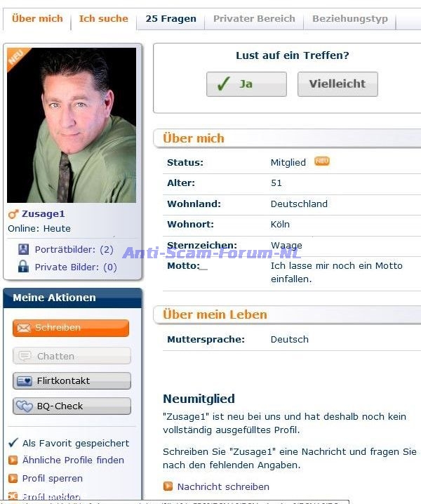Open the 25 Fragen tab
The height and width of the screenshot is (504, 421).
[x=171, y=19]
